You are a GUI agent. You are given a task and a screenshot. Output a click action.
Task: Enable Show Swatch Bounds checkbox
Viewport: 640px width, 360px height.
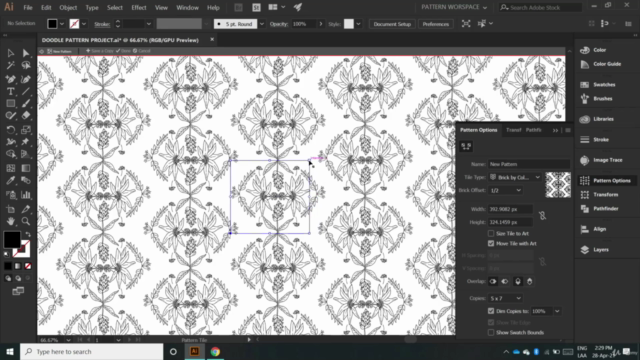(491, 333)
